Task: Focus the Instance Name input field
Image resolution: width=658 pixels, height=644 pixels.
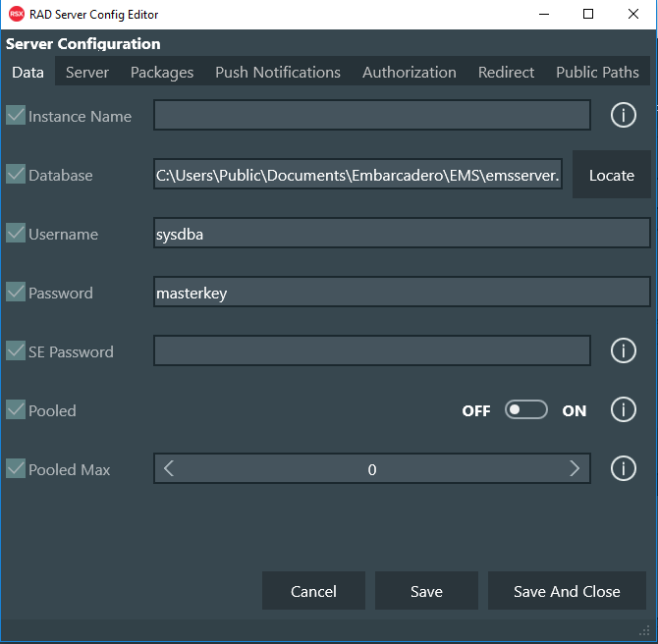Action: pos(372,115)
